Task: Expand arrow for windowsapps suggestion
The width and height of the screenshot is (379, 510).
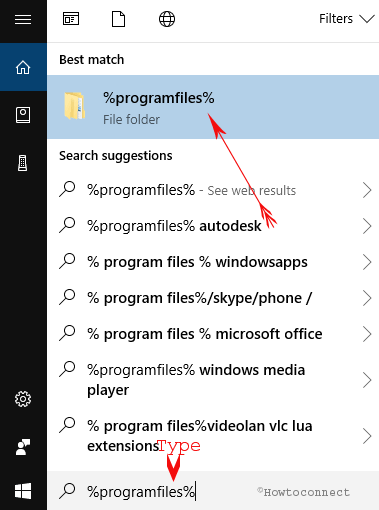Action: [367, 262]
